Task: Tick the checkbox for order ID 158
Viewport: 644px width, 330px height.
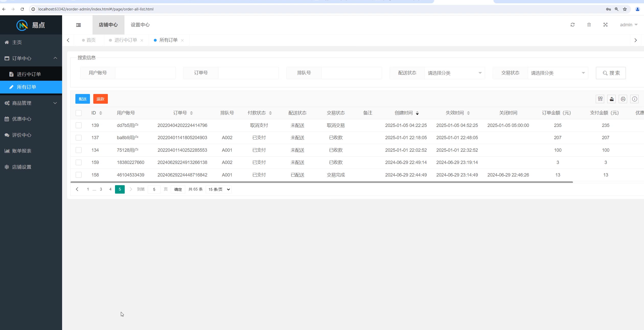Action: pyautogui.click(x=79, y=175)
